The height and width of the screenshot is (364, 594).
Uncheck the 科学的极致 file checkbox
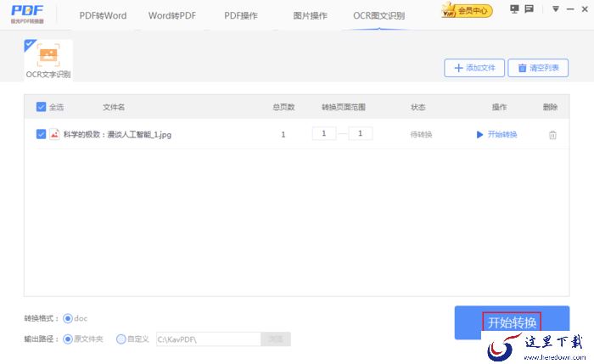(x=41, y=134)
